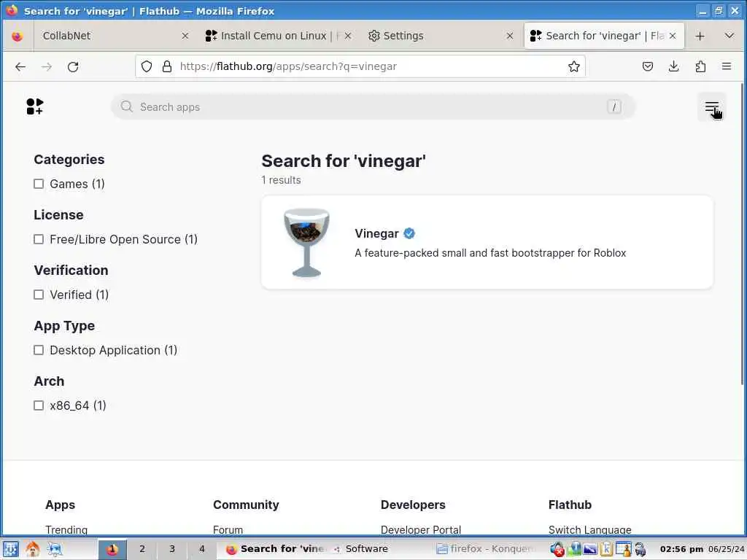Check the Games category filter

click(x=39, y=184)
